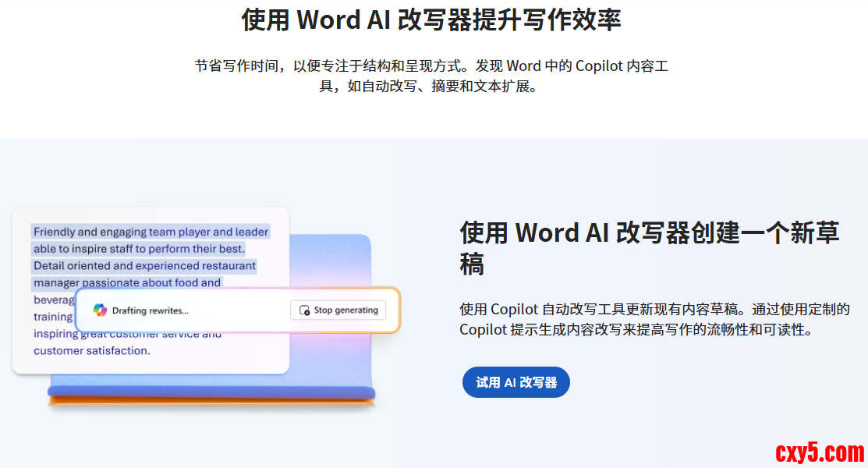Viewport: 868px width, 468px height.
Task: Click the Stop generating button
Action: click(x=338, y=310)
